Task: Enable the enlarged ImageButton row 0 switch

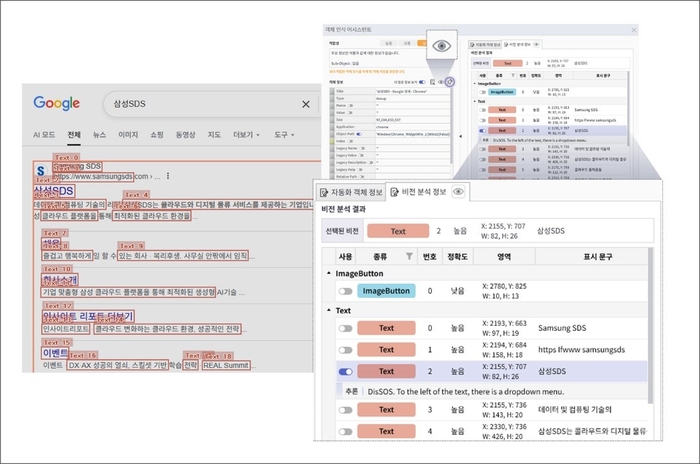Action: [x=345, y=291]
